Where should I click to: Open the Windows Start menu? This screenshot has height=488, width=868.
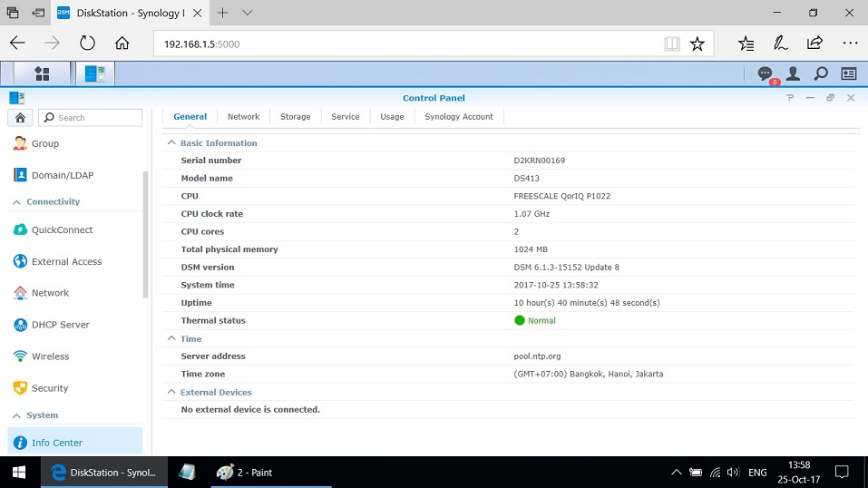coord(19,472)
